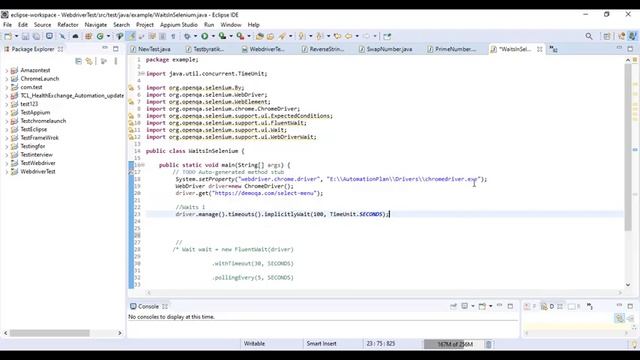The image size is (640, 360).
Task: Open the Navigate menu
Action: 96,25
